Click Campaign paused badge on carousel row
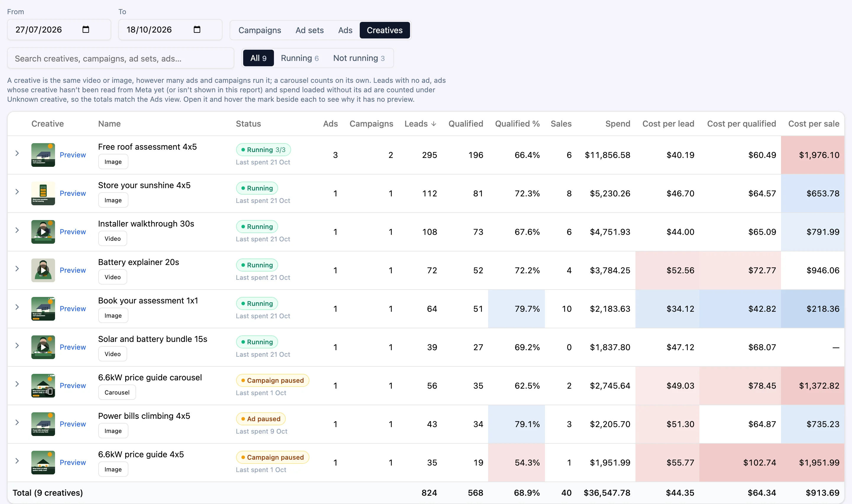 pyautogui.click(x=272, y=380)
